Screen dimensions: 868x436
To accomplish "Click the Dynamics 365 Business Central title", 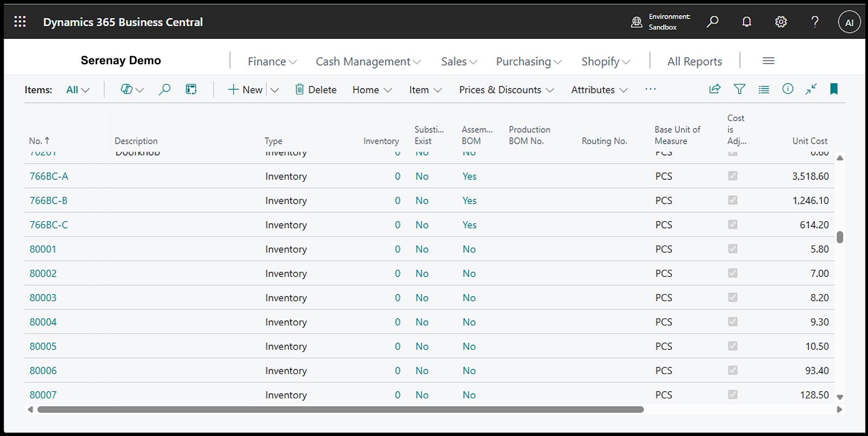I will [123, 23].
